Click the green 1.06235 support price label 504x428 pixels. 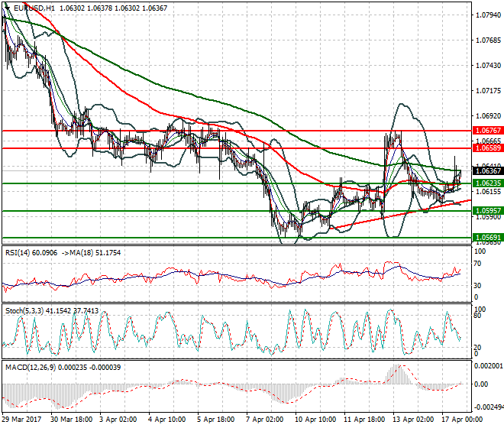point(488,183)
